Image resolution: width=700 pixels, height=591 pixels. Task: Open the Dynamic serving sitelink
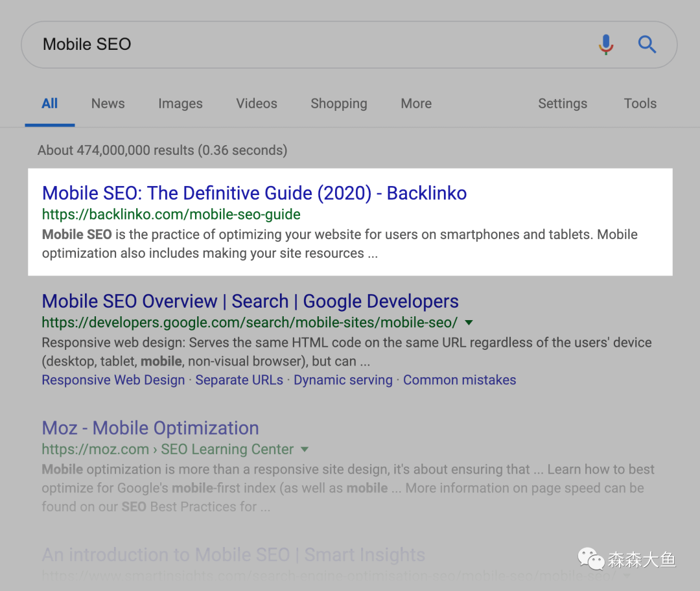click(343, 380)
